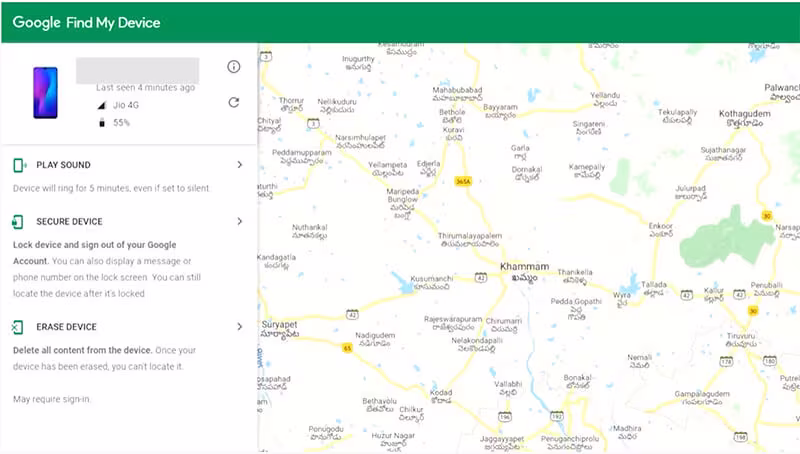The width and height of the screenshot is (800, 454).
Task: Click the 'Lock device and sign out' text
Action: (x=94, y=253)
